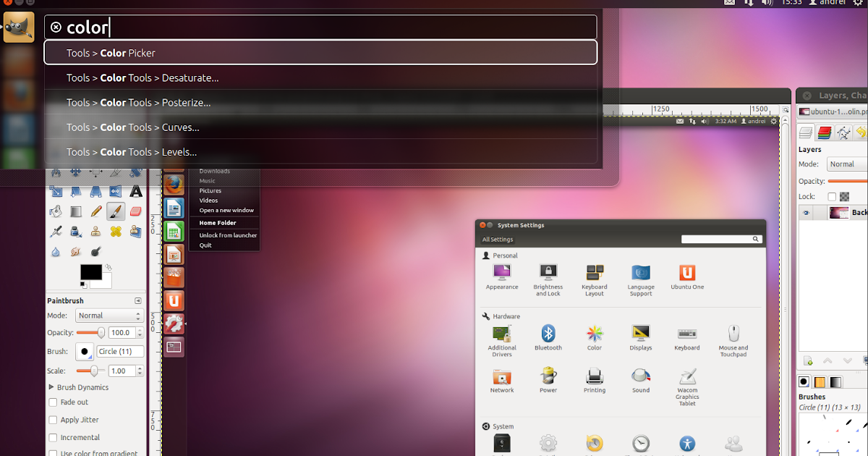Select the Eraser tool
Viewport: 868px width, 456px height.
(135, 211)
